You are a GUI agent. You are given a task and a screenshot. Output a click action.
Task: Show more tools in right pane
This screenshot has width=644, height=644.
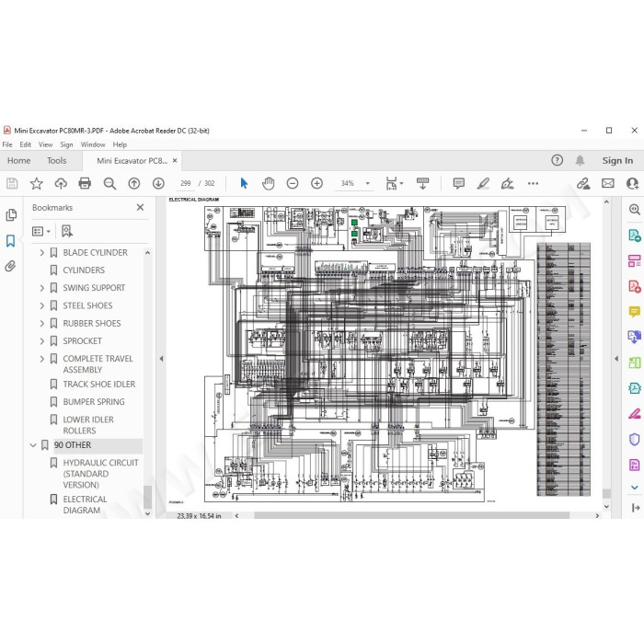coord(634,488)
